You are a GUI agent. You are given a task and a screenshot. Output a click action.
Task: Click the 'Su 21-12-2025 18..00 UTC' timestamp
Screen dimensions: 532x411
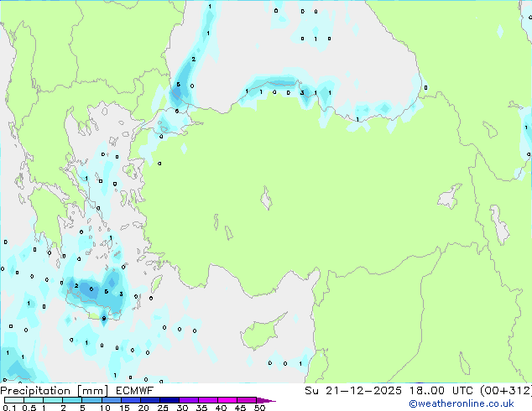[x=389, y=391]
